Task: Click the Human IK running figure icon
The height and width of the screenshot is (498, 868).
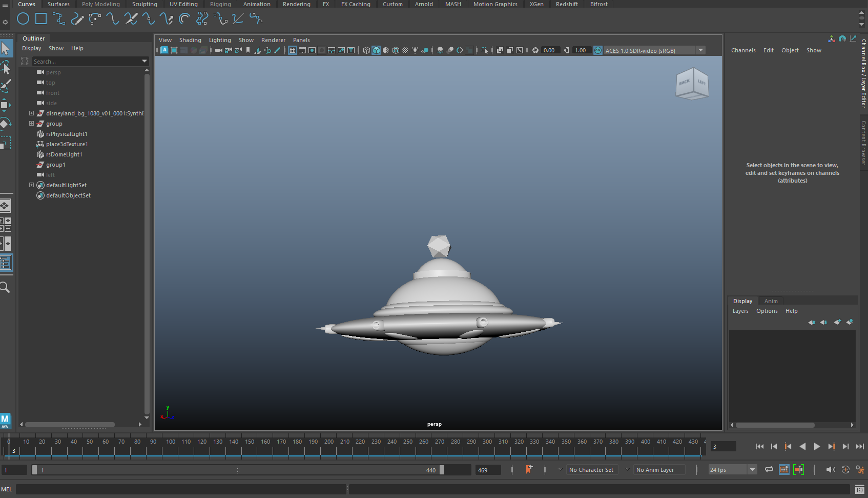Action: [860, 469]
